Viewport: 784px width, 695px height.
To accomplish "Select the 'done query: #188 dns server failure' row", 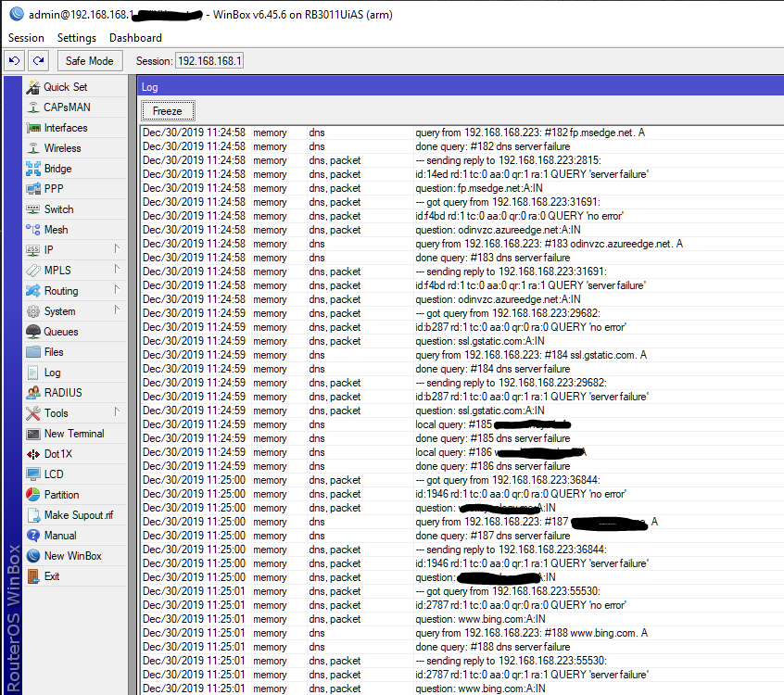I will pyautogui.click(x=462, y=647).
